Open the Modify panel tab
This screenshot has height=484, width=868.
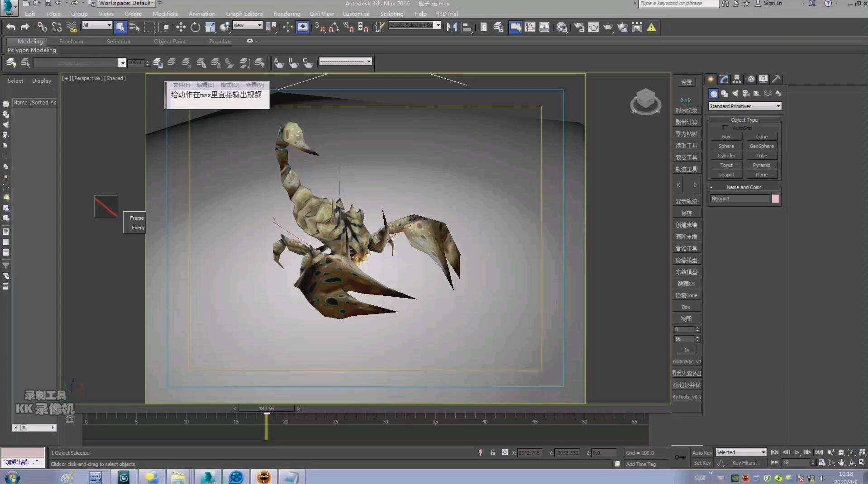click(x=724, y=79)
